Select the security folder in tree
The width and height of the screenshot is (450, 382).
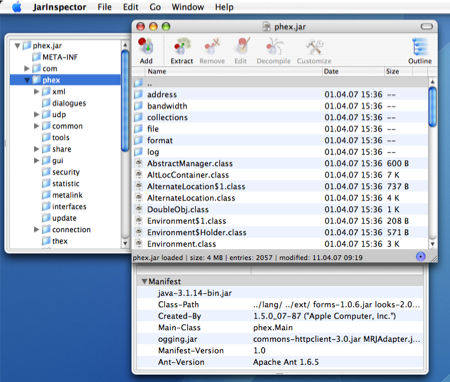point(66,172)
